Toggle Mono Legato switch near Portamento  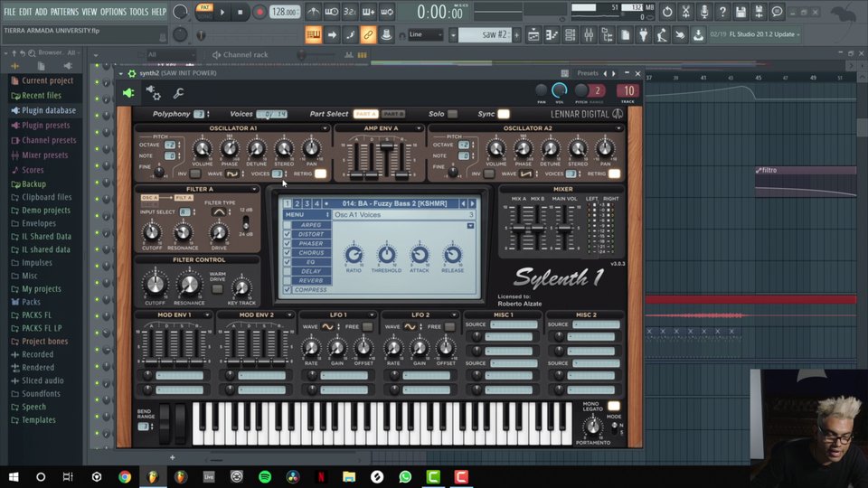[x=613, y=406]
